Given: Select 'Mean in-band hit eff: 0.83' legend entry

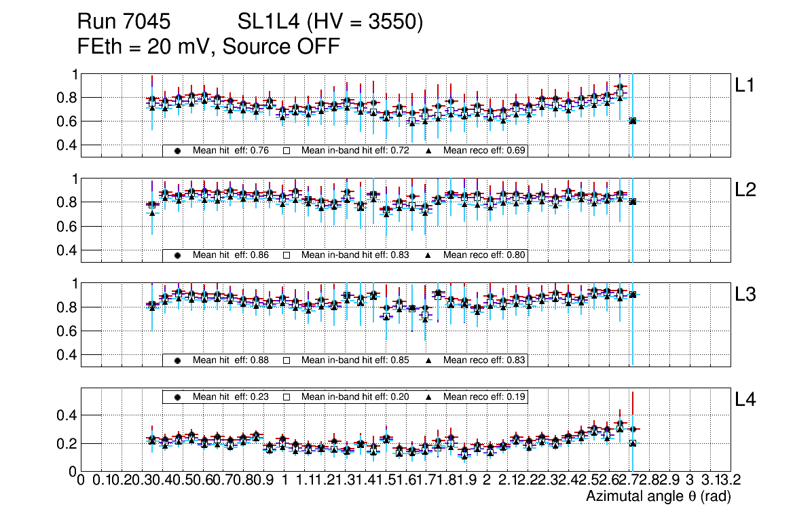Looking at the screenshot, I should pyautogui.click(x=355, y=255).
